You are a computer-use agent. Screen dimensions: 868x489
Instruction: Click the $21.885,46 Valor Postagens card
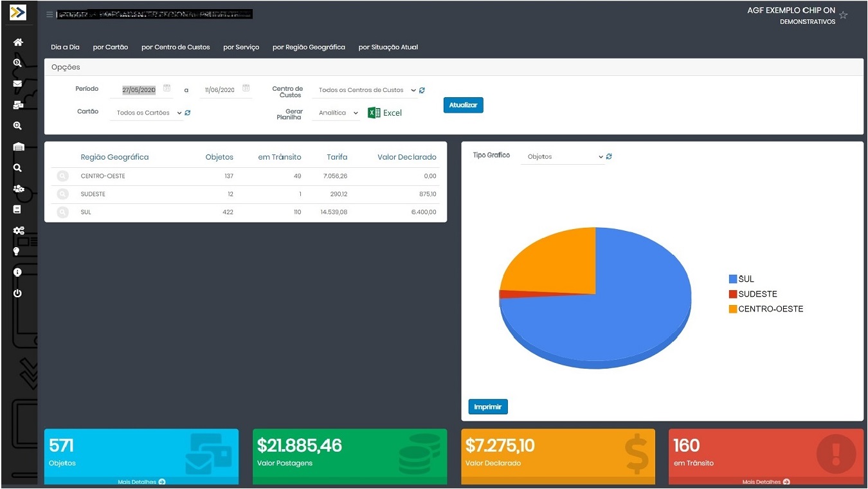(350, 456)
